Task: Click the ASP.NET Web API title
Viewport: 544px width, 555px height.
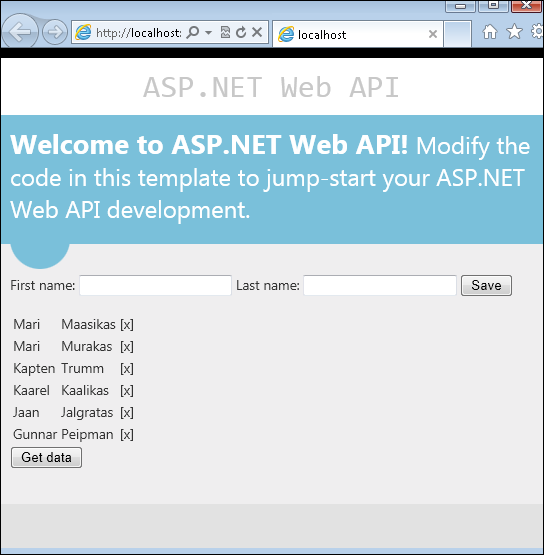Action: (x=271, y=87)
